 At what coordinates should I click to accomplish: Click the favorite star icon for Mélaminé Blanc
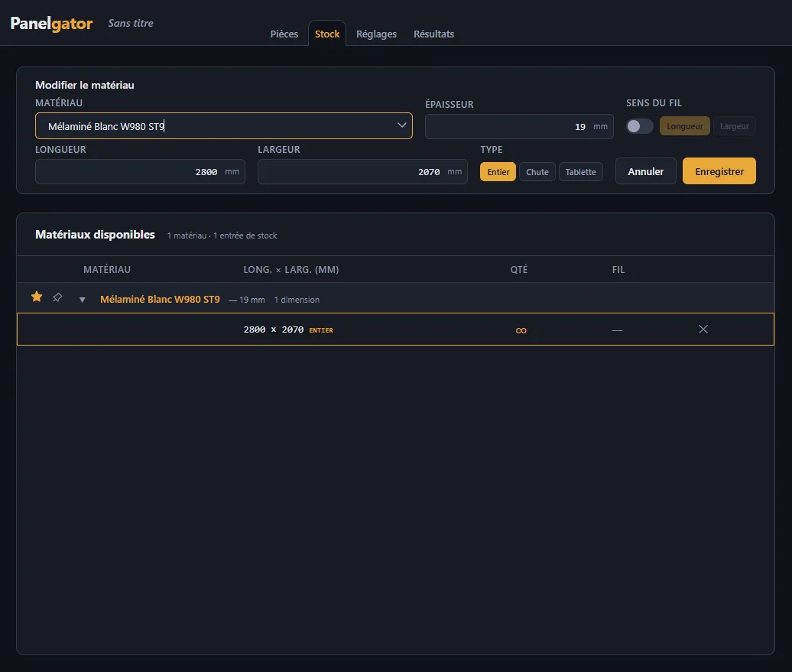coord(37,297)
